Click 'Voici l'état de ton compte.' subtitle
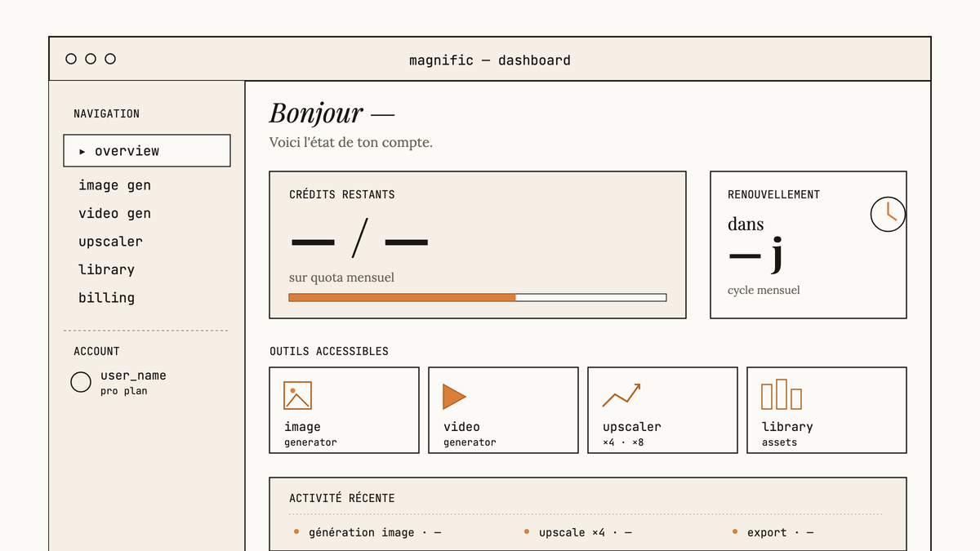The width and height of the screenshot is (980, 551). (351, 142)
